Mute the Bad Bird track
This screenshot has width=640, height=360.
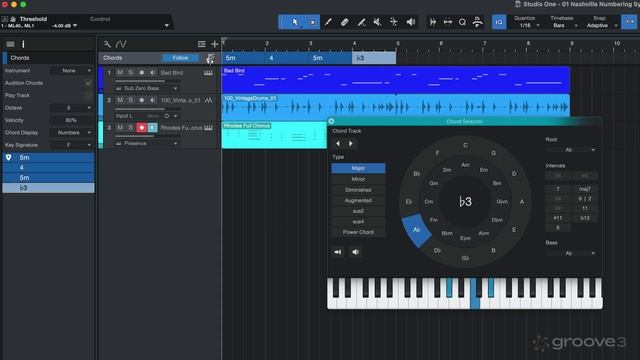120,73
